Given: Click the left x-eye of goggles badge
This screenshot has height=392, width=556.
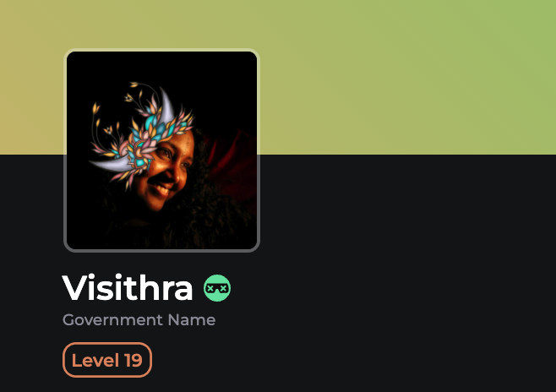Looking at the screenshot, I should [x=210, y=288].
